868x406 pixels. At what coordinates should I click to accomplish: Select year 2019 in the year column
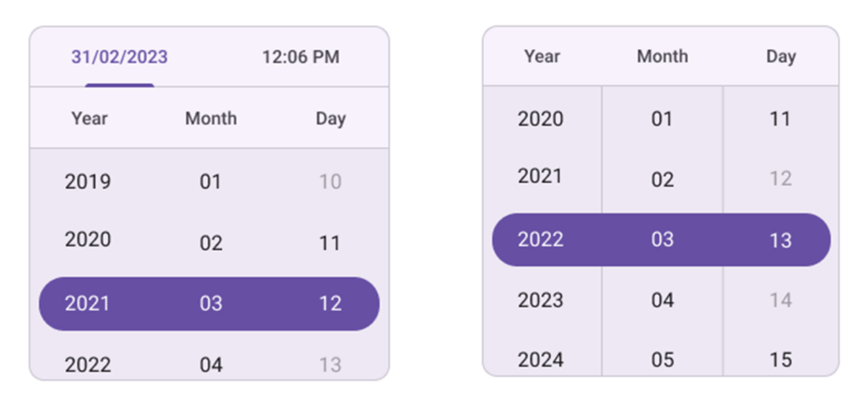[x=88, y=181]
